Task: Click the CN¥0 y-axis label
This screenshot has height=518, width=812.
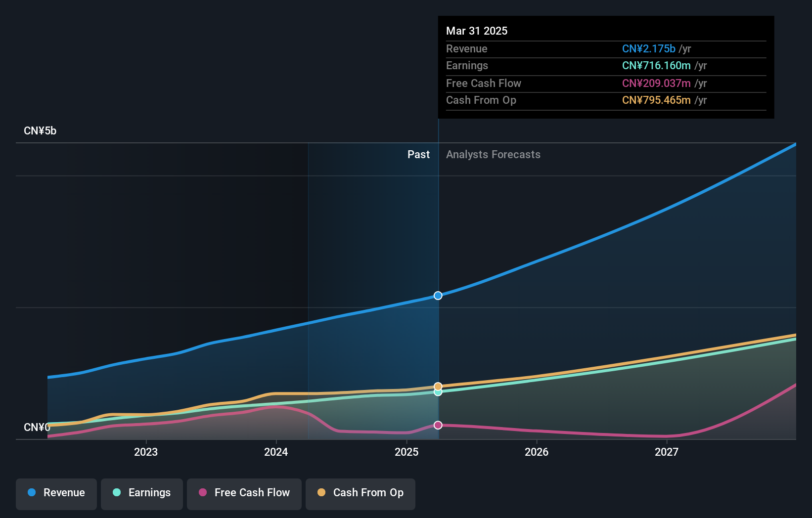Action: click(37, 427)
